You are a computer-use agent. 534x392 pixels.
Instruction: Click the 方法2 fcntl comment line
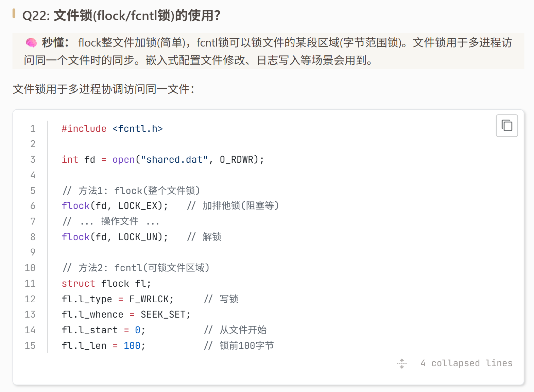(136, 268)
